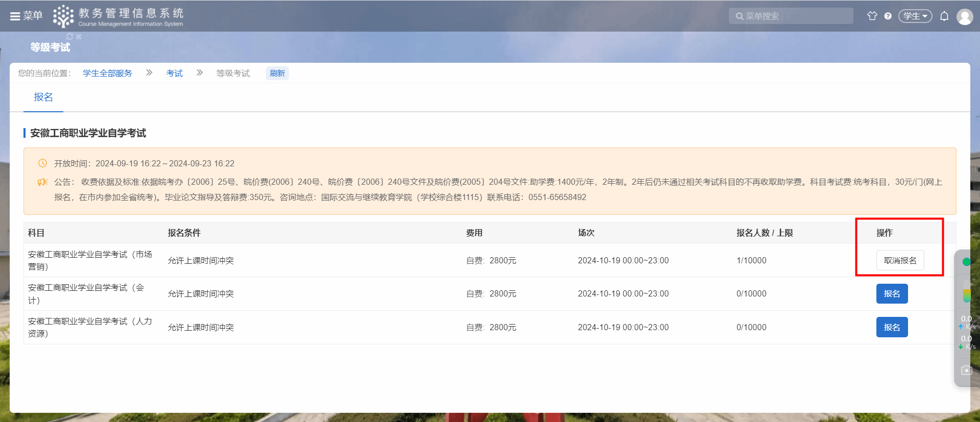Screen dimensions: 980x422
Task: Click 报名 for the 人力资源 exam
Action: [892, 327]
